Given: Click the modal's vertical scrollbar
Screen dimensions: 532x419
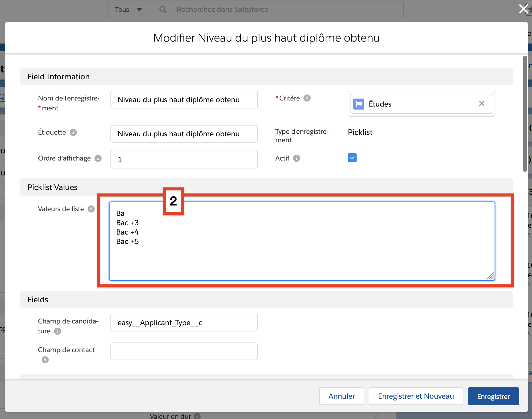Looking at the screenshot, I should tap(525, 113).
